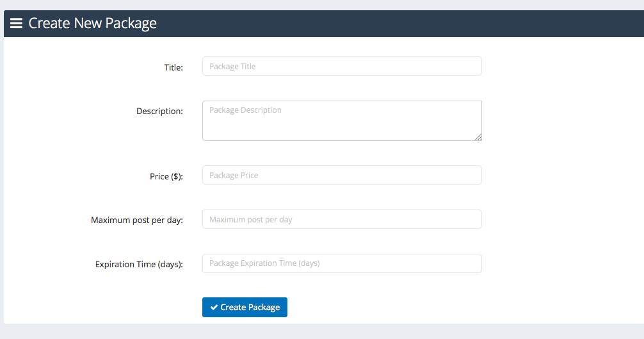Select the Package Price input field
This screenshot has height=339, width=644.
point(342,175)
